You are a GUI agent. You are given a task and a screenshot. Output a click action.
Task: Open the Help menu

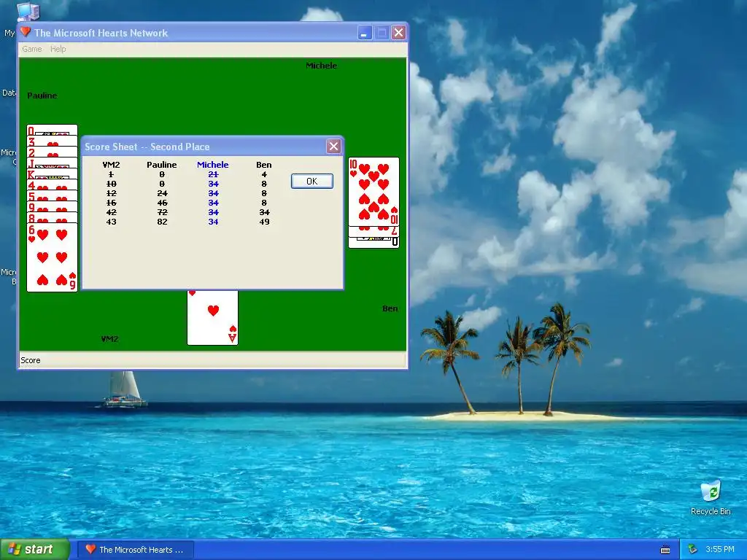(x=58, y=49)
